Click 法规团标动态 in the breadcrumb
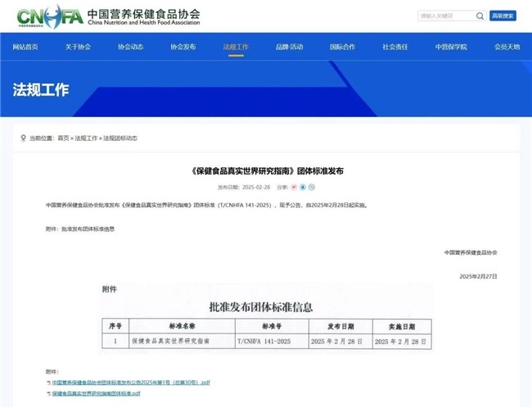The height and width of the screenshot is (408, 532). pos(120,138)
